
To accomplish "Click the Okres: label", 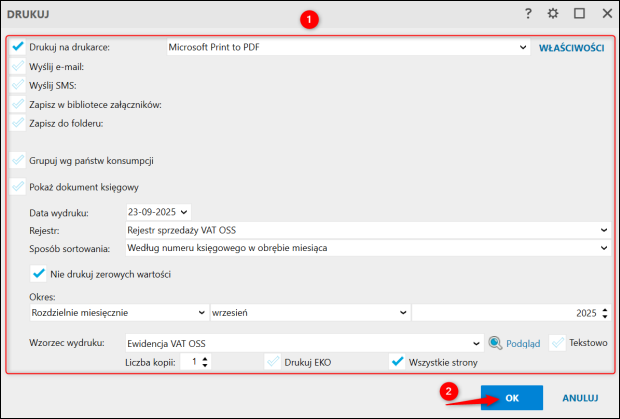I will tap(42, 296).
